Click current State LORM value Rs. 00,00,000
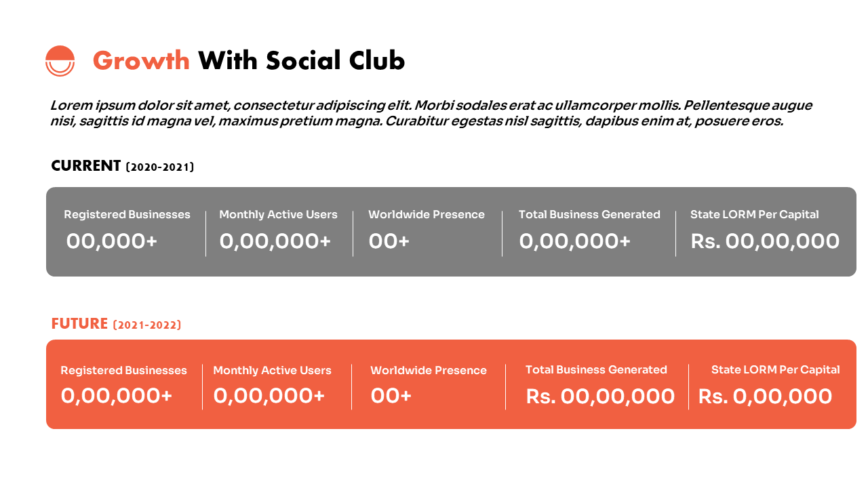This screenshot has width=868, height=488. coord(765,241)
